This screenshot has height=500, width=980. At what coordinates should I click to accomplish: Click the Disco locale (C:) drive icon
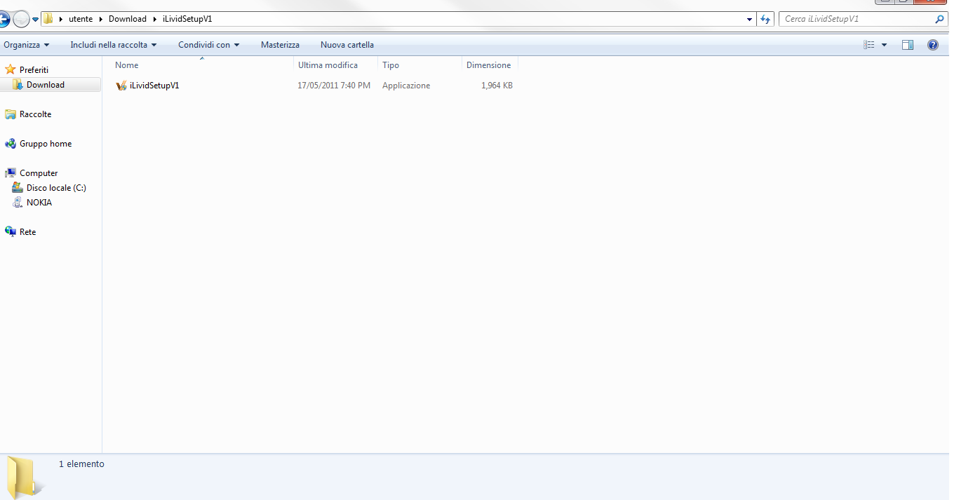pyautogui.click(x=18, y=188)
